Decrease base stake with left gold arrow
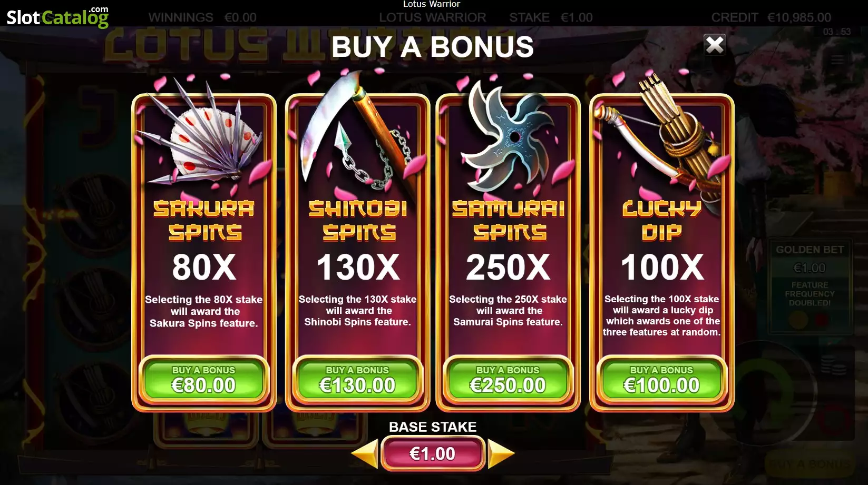Screen dimensions: 868x485 tap(365, 453)
